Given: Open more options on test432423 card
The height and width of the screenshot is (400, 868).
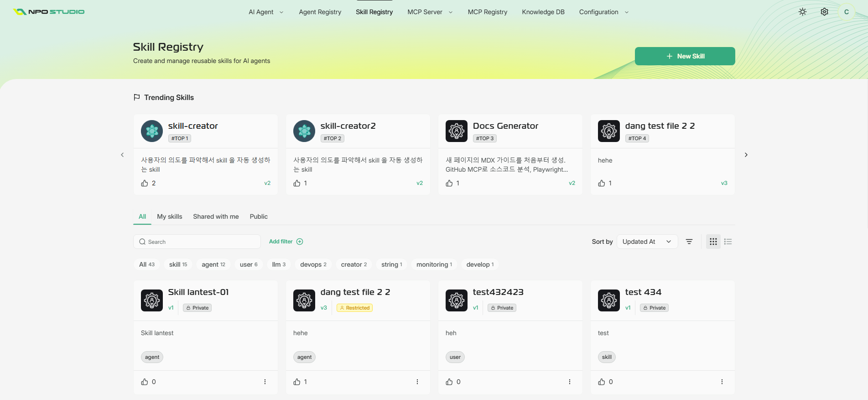Looking at the screenshot, I should click(x=570, y=382).
